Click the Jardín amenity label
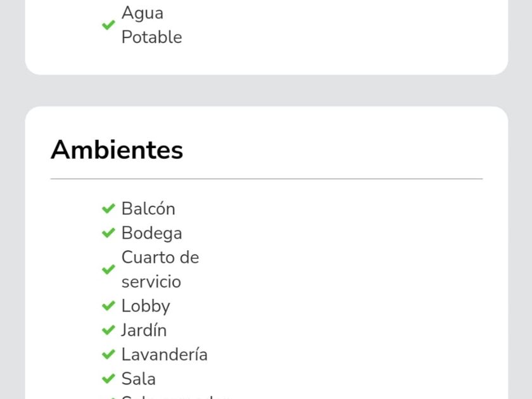The width and height of the screenshot is (532, 399). point(144,330)
